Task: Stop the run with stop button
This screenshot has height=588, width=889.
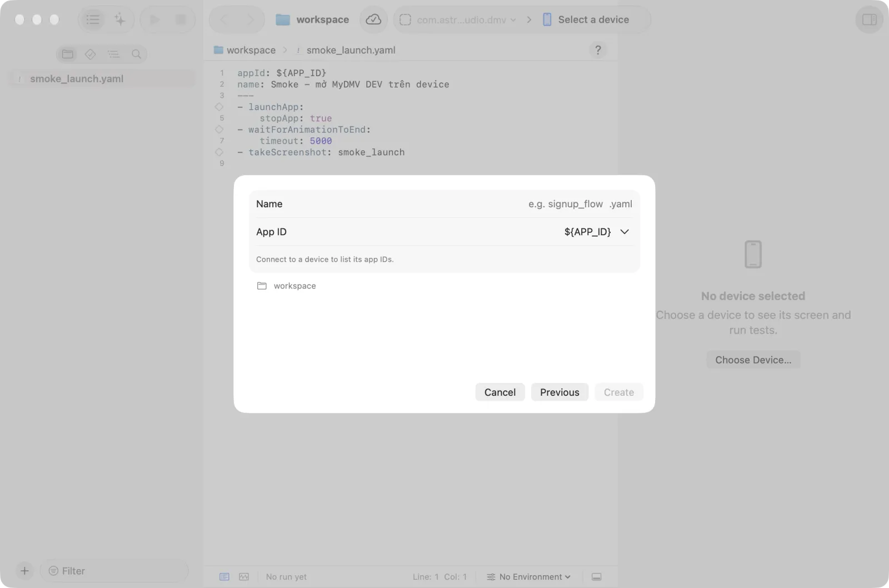Action: coord(181,19)
